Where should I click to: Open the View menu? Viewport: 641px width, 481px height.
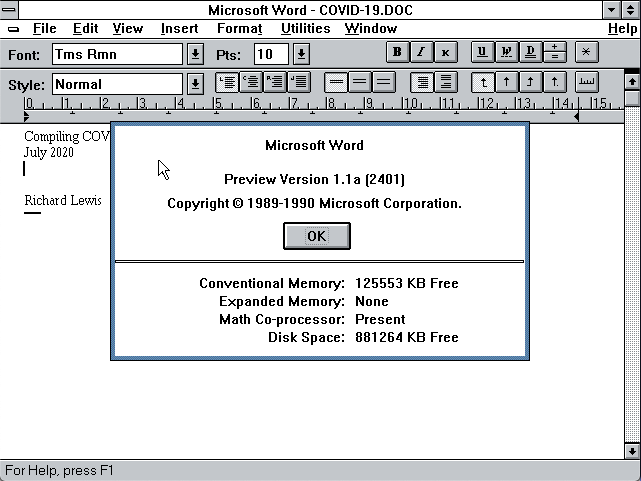128,29
